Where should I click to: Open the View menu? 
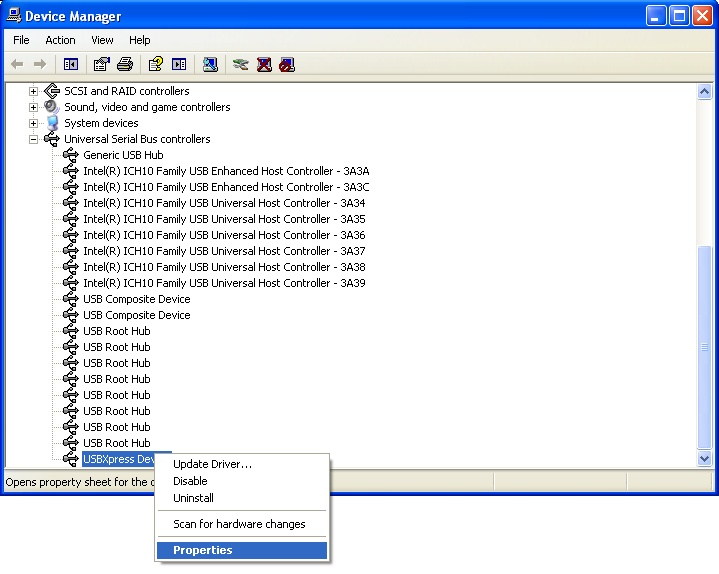(102, 40)
